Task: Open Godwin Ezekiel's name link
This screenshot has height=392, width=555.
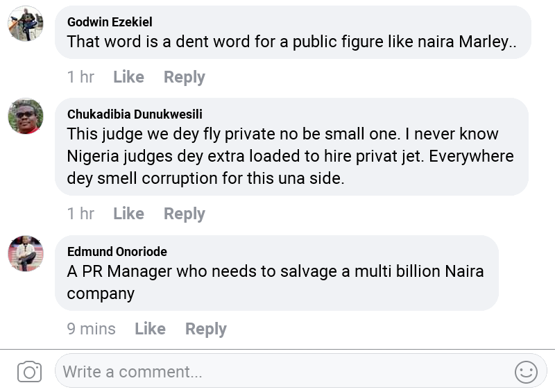Action: [110, 22]
